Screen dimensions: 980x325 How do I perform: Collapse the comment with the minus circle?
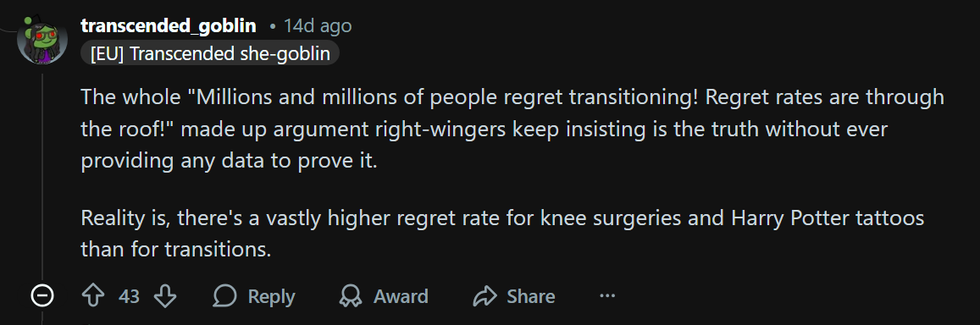coord(42,295)
